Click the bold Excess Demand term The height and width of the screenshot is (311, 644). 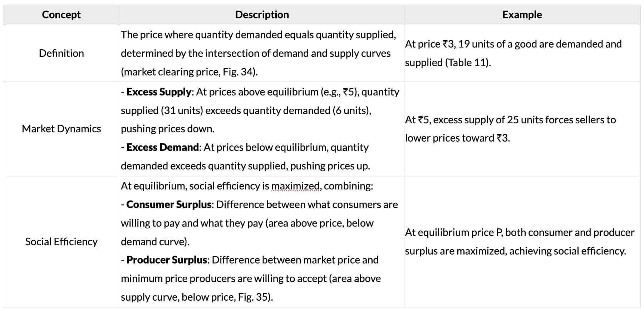point(162,147)
